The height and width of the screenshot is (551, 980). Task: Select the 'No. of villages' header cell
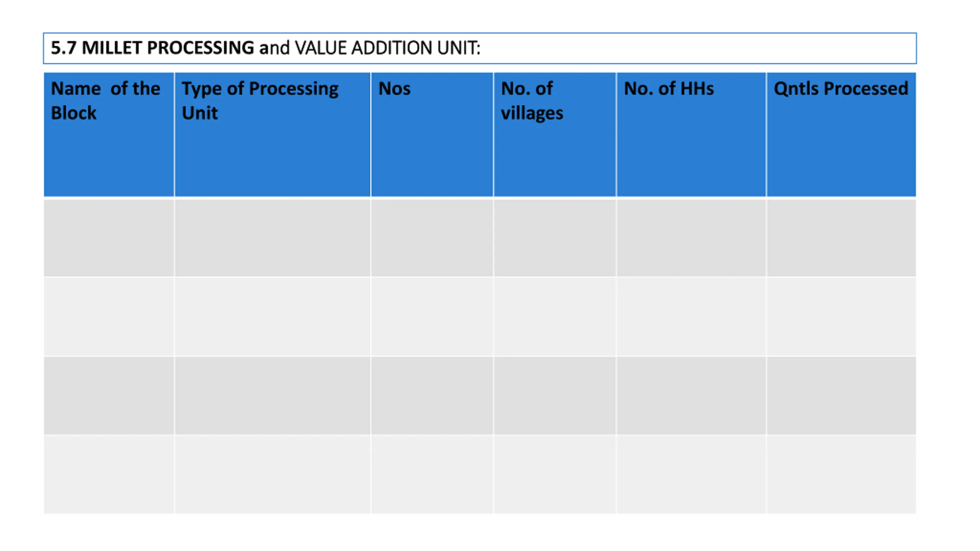(x=555, y=134)
